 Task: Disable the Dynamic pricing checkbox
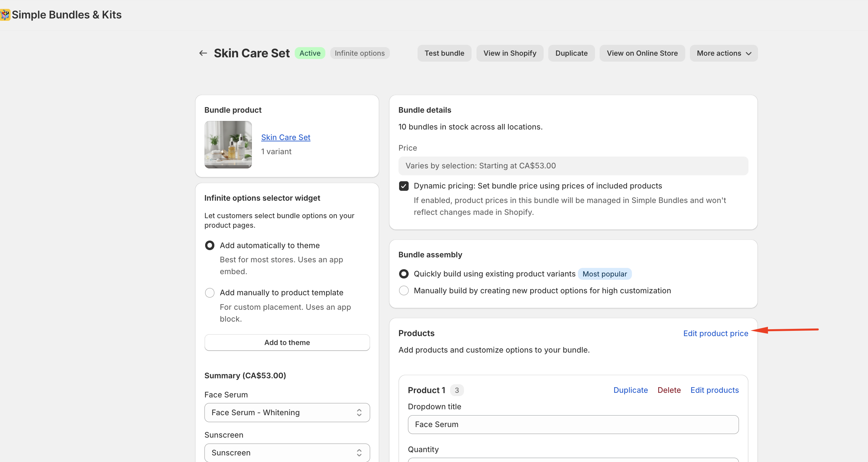pyautogui.click(x=403, y=186)
